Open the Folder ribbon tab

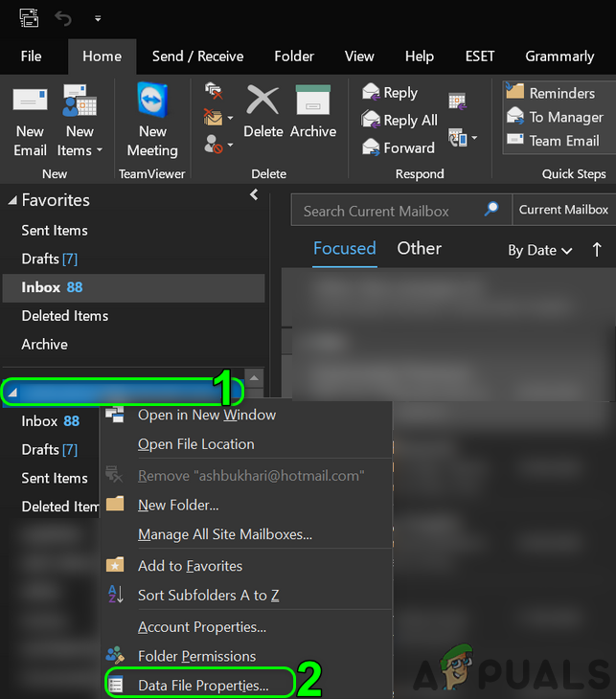click(x=294, y=56)
